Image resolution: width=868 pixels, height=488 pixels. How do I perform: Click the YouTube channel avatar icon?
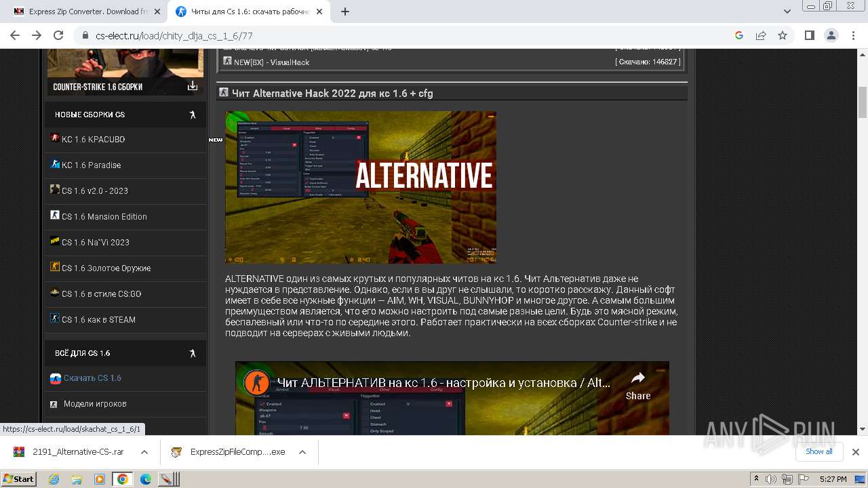pos(256,383)
